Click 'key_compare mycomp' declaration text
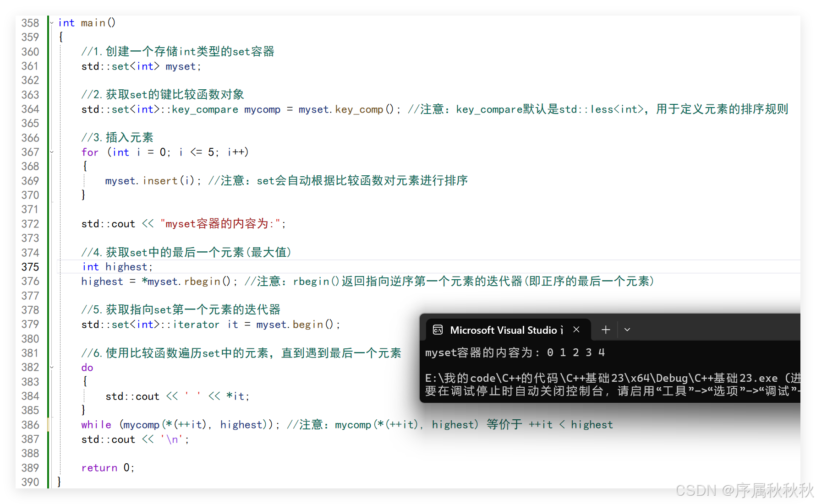Viewport: 816px width, 504px height. click(226, 109)
